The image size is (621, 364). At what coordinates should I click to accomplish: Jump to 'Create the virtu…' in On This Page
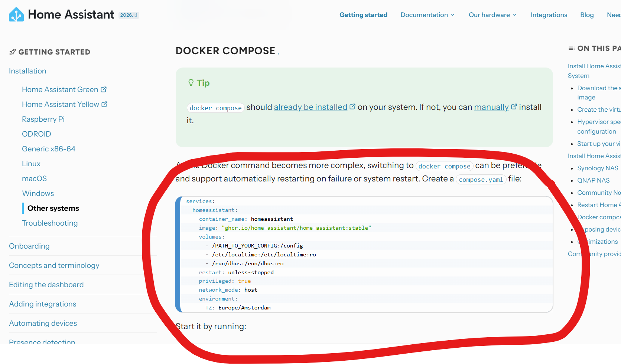[x=599, y=109]
